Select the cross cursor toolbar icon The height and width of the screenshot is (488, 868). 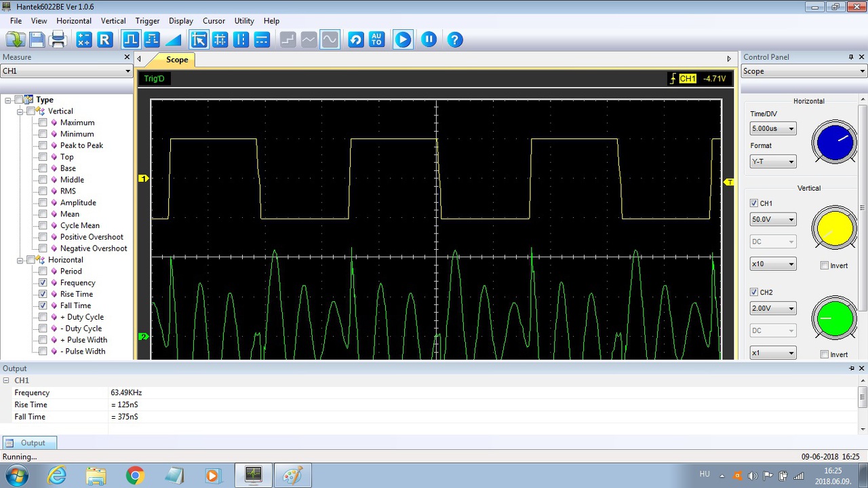(220, 39)
